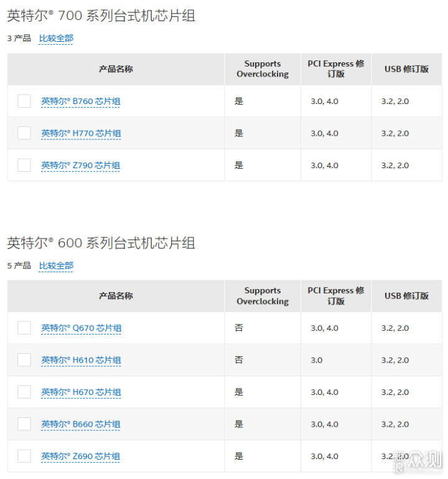Screen dimensions: 448x479
Task: Open the 英特尔 H670 芯片组 link
Action: tap(81, 392)
